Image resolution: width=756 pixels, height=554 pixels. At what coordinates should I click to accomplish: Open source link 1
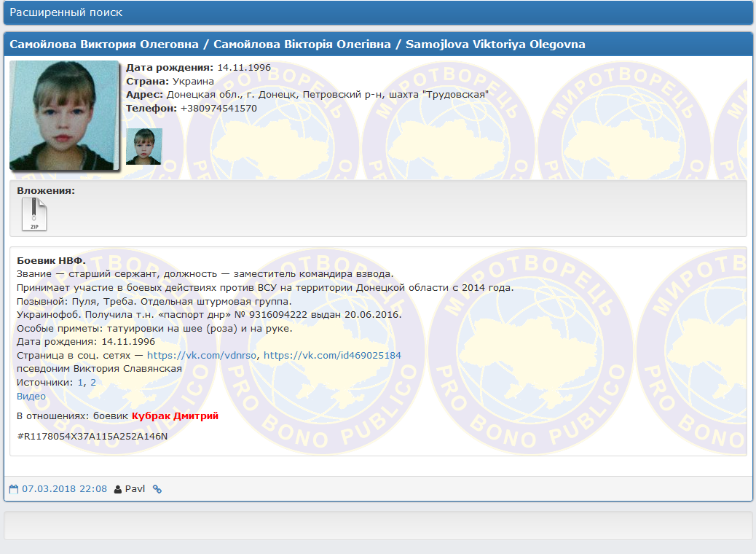coord(80,382)
